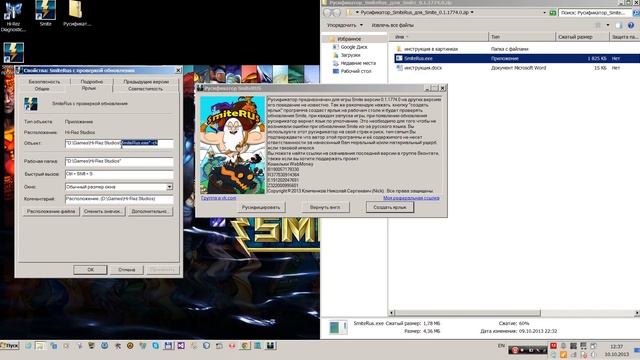This screenshot has height=360, width=640.
Task: Click the Russifier window title bar icon
Action: click(200, 88)
